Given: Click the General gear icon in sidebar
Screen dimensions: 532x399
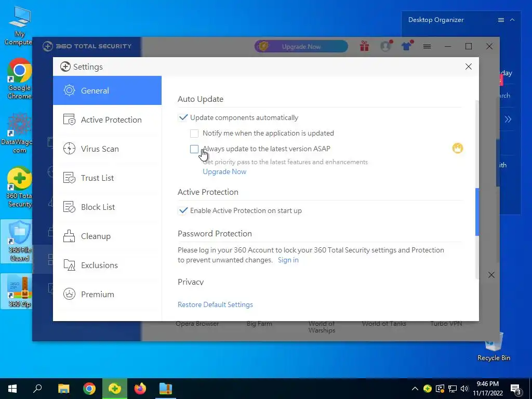Looking at the screenshot, I should pos(69,90).
